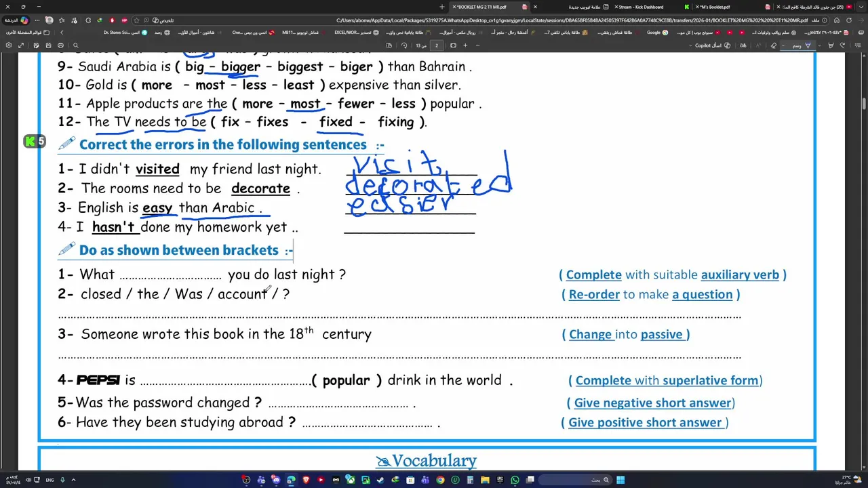Click the page number input box

(x=436, y=45)
